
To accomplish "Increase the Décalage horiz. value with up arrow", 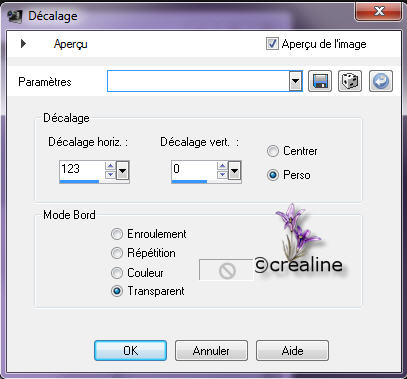I will click(110, 166).
